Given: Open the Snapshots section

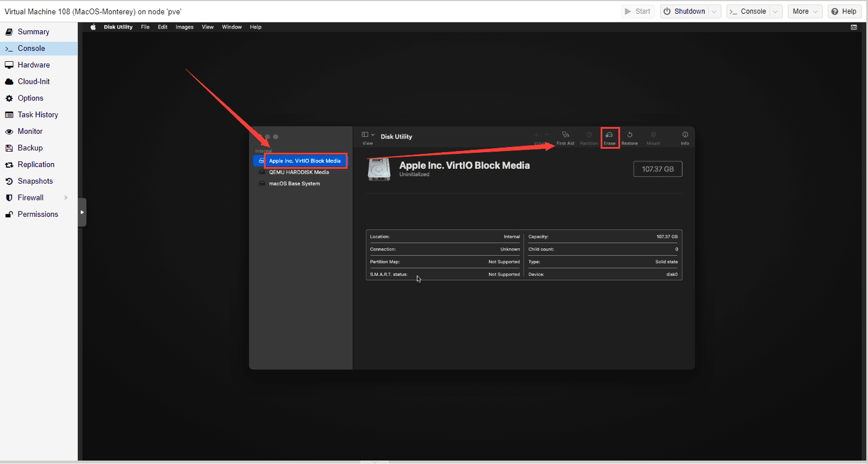Looking at the screenshot, I should tap(38, 181).
